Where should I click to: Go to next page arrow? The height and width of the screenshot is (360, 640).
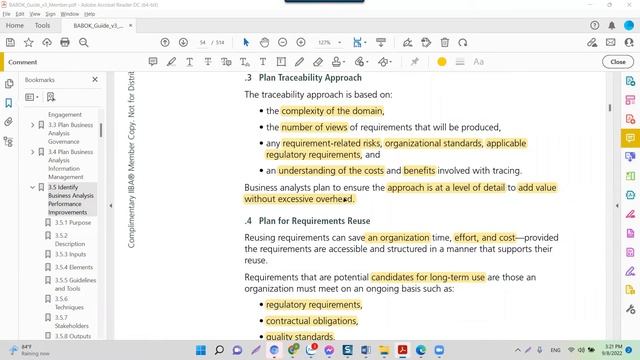pyautogui.click(x=183, y=42)
